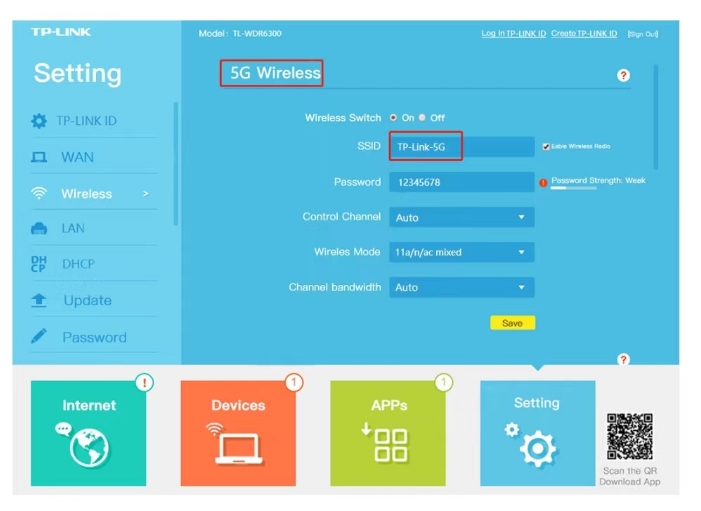Click the TP-LINK ID gear icon
701x511 pixels.
(39, 121)
